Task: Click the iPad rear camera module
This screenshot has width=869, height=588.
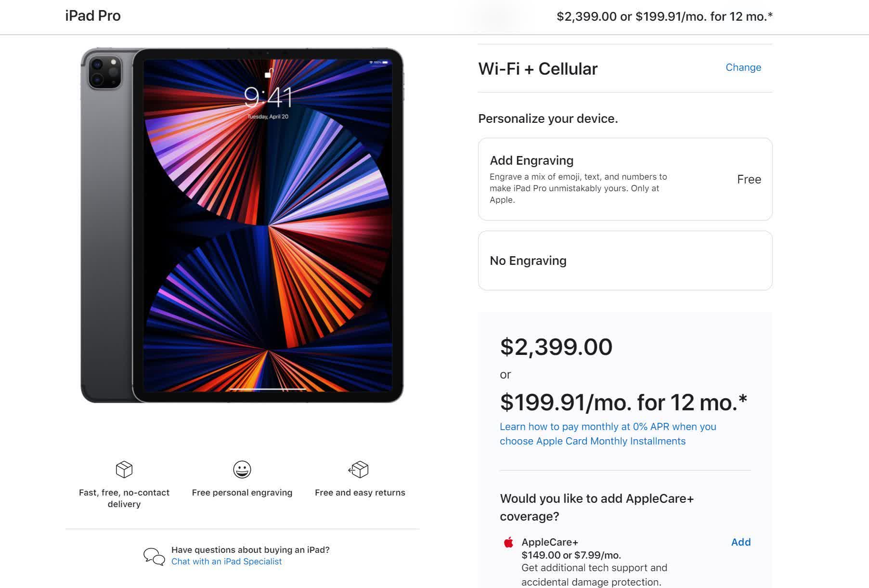Action: 104,72
